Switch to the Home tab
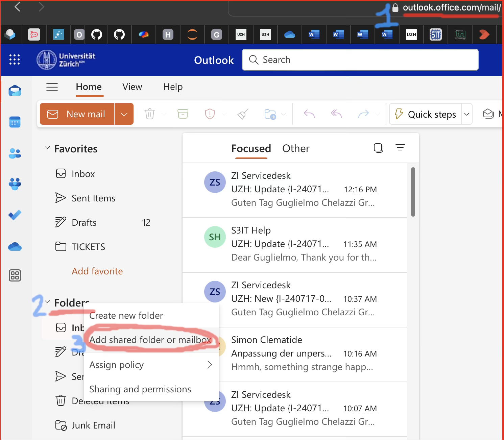The image size is (504, 440). pyautogui.click(x=89, y=87)
